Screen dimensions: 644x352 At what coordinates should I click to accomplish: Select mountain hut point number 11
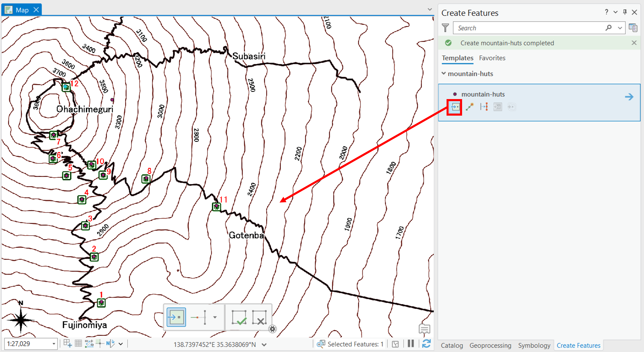click(216, 207)
